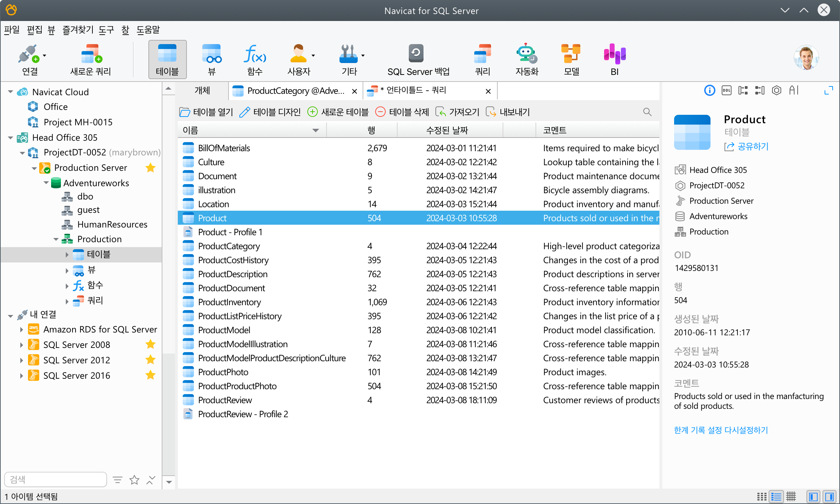Open the Function (함수) toolbar icon

click(x=255, y=59)
